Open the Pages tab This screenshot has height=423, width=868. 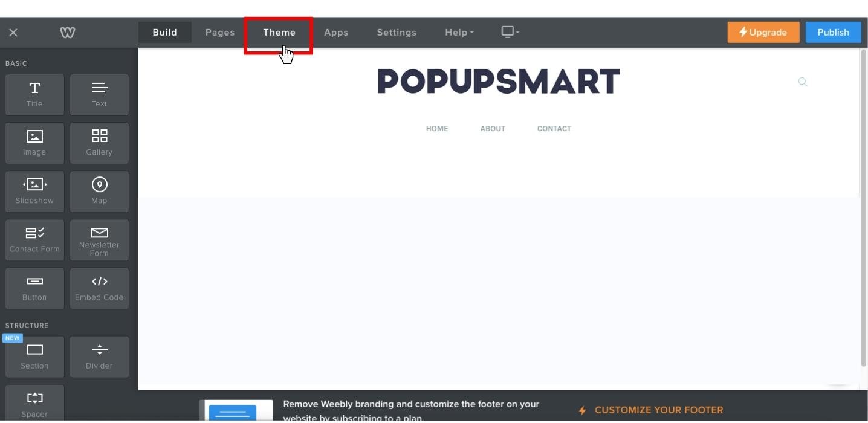coord(220,33)
